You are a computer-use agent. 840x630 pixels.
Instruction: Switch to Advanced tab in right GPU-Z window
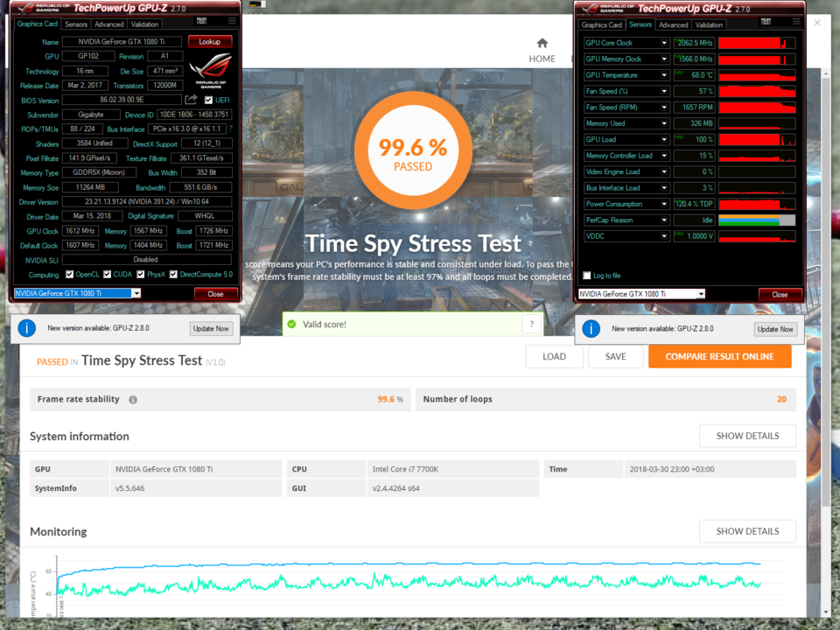[674, 24]
